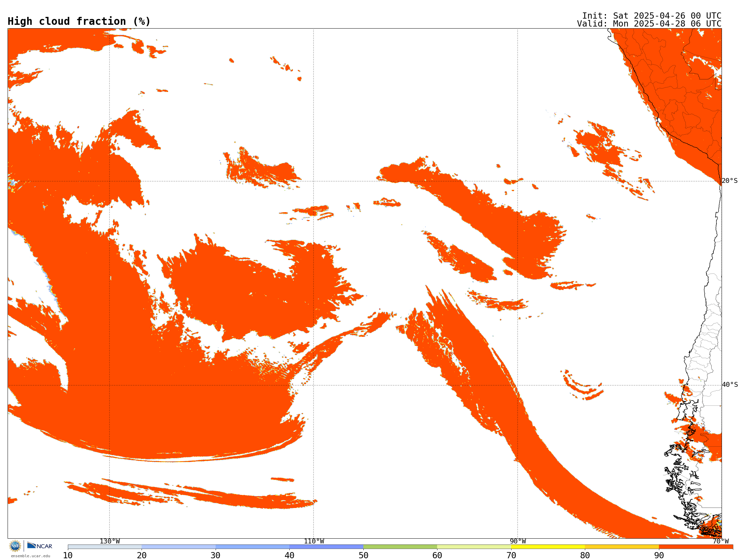Click the '20' colorbar tick label
This screenshot has height=560, width=744.
tap(142, 556)
